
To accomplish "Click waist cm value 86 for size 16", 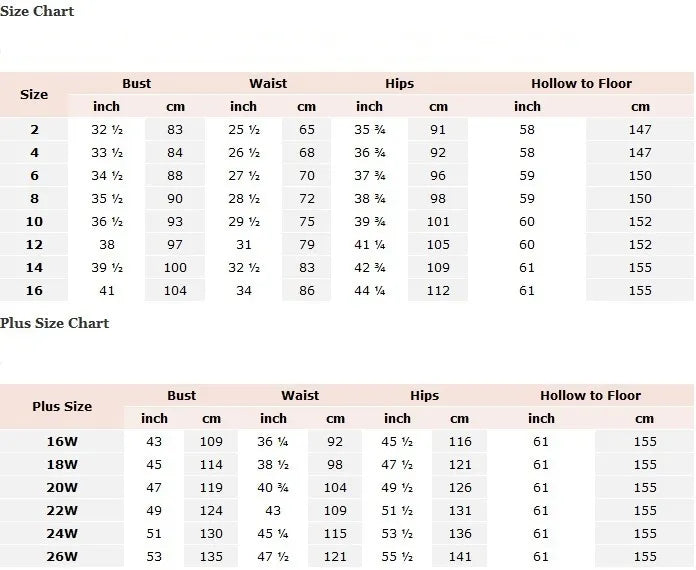I will coord(307,291).
